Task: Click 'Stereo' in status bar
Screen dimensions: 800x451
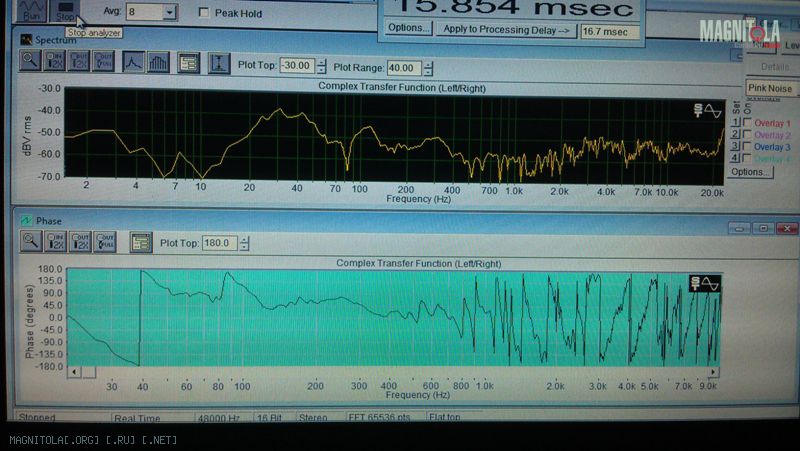Action: tap(313, 418)
